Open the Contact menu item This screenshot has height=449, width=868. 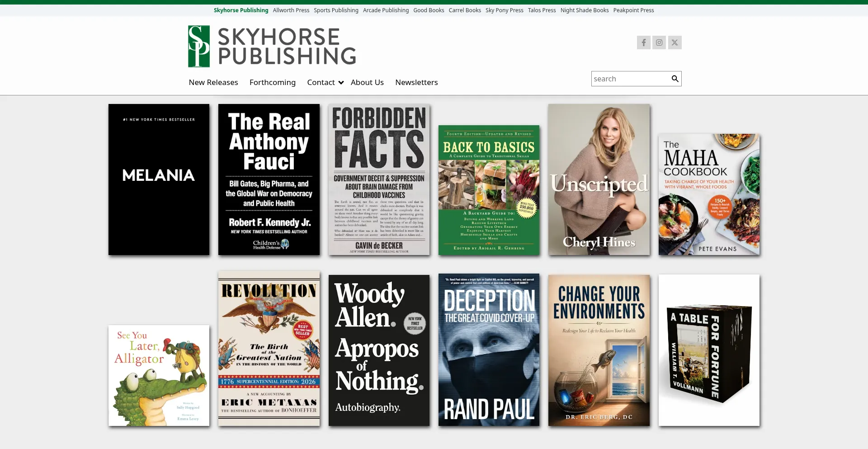point(321,82)
